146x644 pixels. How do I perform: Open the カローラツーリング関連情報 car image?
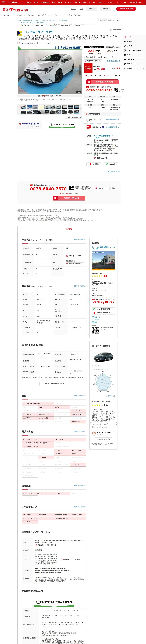tap(103, 357)
